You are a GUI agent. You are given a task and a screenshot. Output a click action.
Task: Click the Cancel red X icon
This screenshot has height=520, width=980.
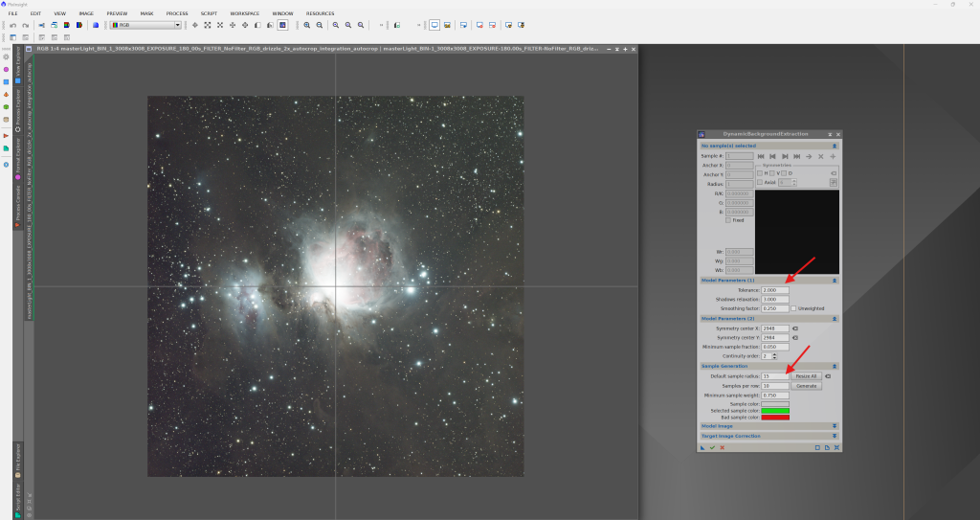[722, 447]
